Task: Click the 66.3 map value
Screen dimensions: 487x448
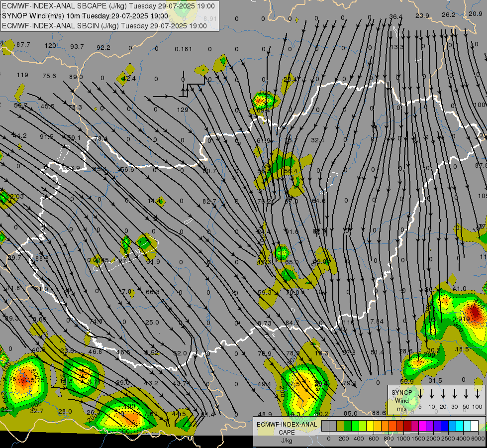Action: [x=153, y=292]
